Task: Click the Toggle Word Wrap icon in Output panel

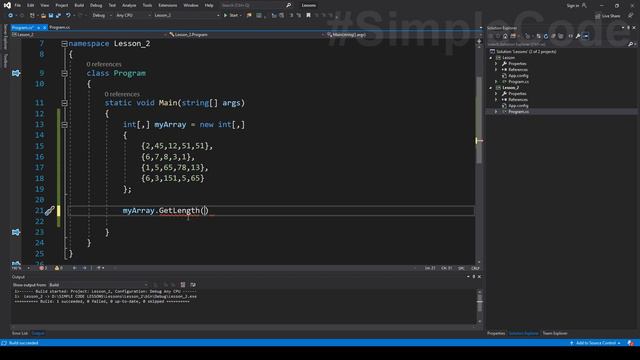Action: (x=193, y=284)
